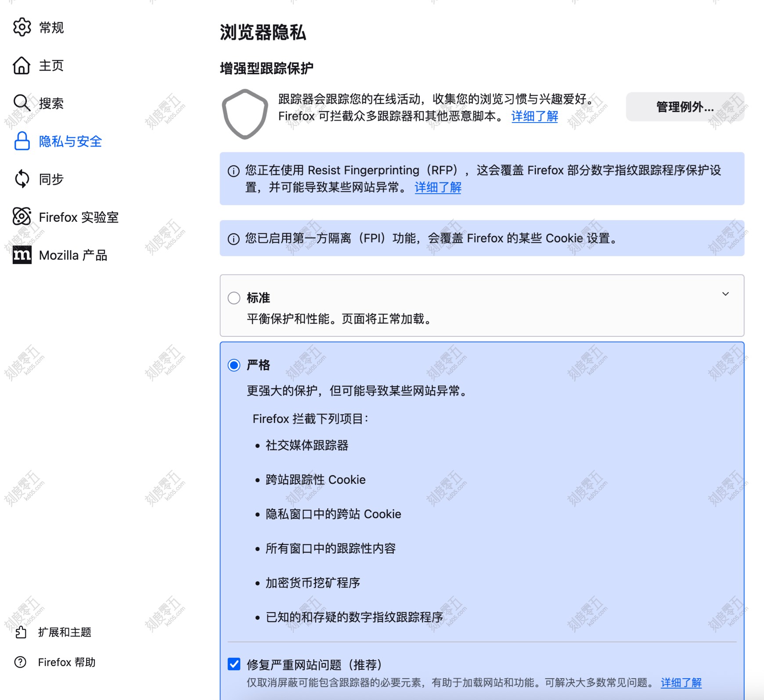Select the 严格 protection radio button
The width and height of the screenshot is (764, 700).
point(234,365)
